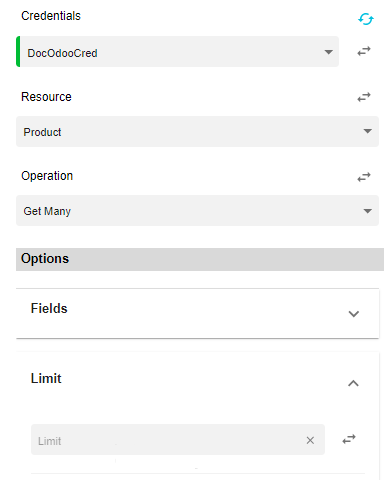Click the caret arrow in Credentials dropdown
The height and width of the screenshot is (480, 388).
pyautogui.click(x=329, y=52)
